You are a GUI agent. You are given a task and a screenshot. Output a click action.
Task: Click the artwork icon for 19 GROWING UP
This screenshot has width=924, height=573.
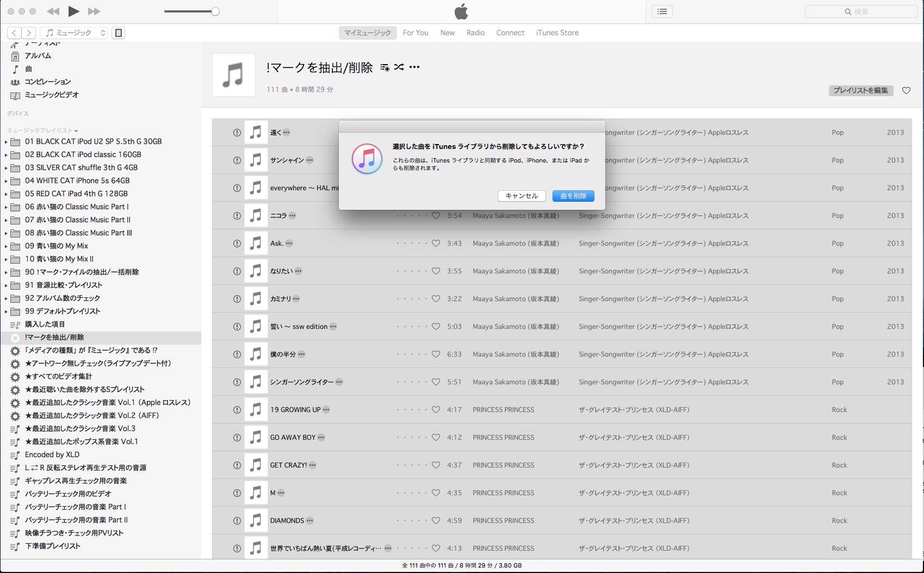(256, 410)
